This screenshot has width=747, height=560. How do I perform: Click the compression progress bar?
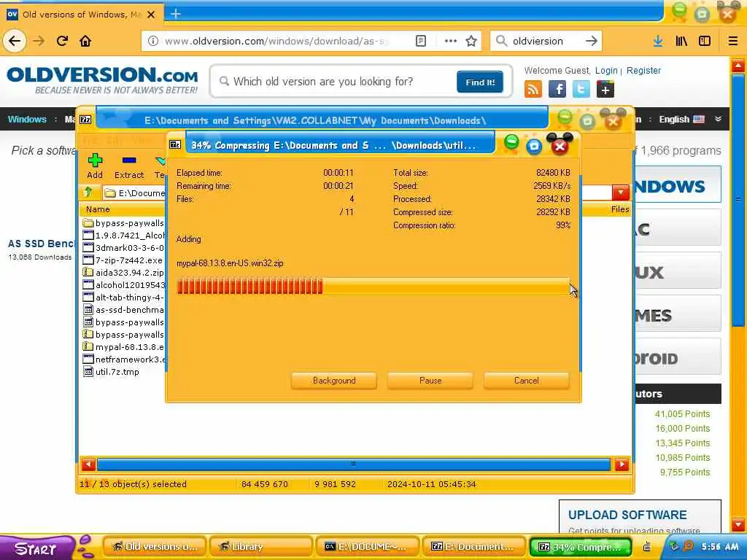pyautogui.click(x=373, y=287)
